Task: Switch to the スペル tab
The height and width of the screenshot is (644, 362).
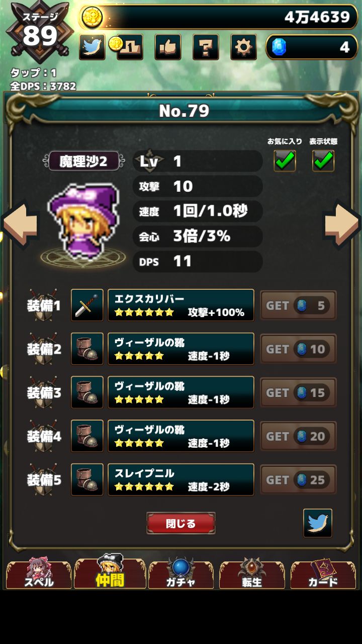Action: [39, 574]
